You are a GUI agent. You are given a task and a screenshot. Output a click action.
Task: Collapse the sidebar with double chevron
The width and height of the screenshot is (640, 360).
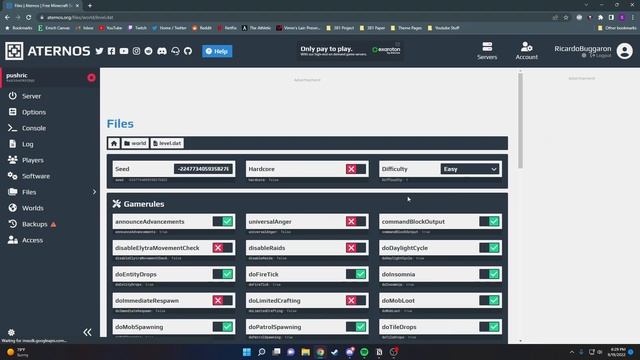[87, 332]
